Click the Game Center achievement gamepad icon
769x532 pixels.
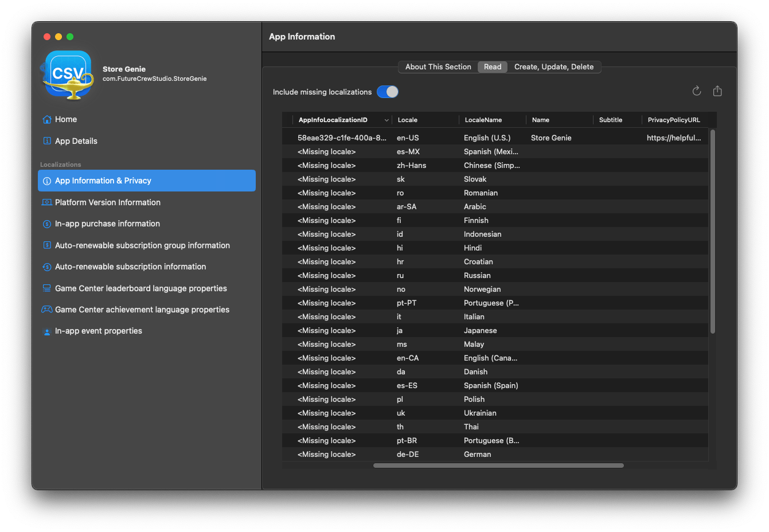(47, 310)
